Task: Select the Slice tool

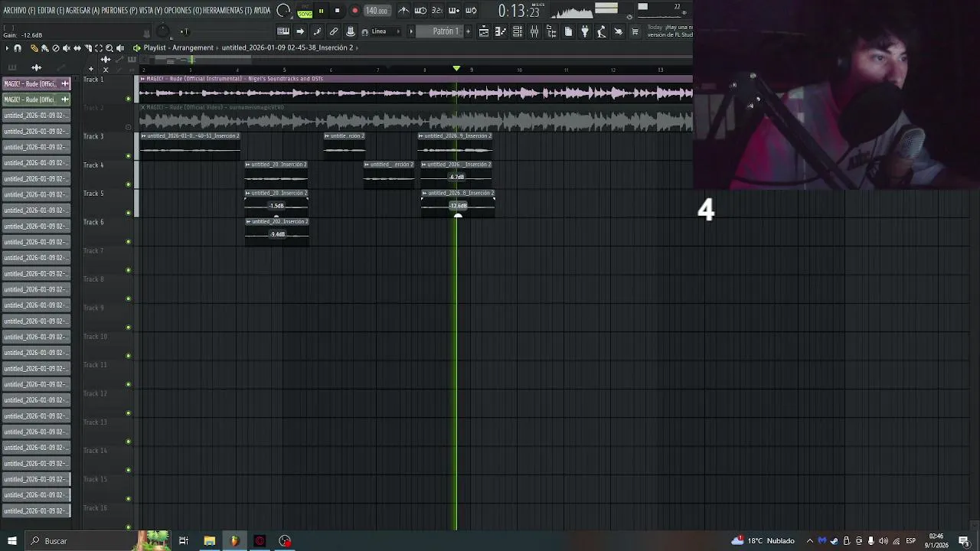Action: [87, 48]
